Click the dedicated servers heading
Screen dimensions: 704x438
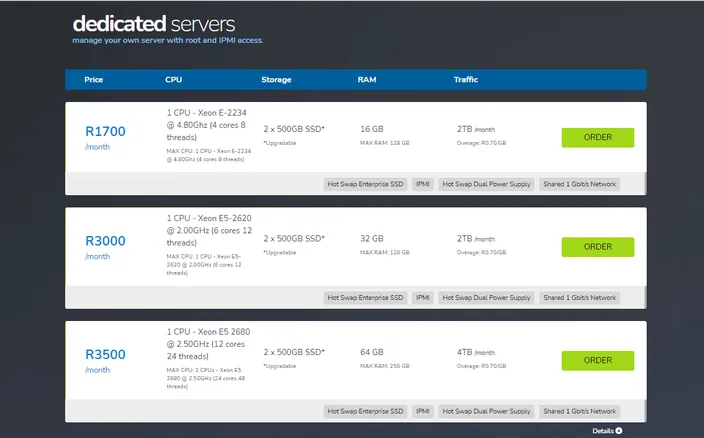(x=154, y=24)
